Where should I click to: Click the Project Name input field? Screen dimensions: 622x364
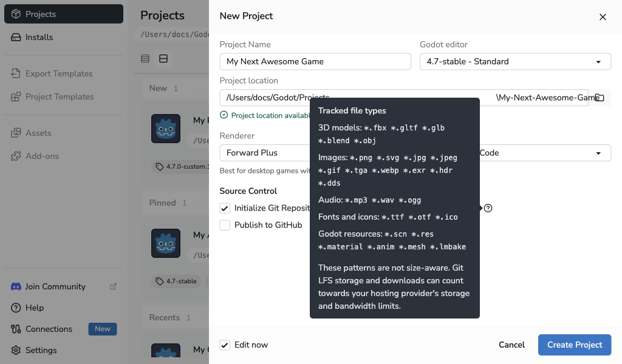click(315, 62)
